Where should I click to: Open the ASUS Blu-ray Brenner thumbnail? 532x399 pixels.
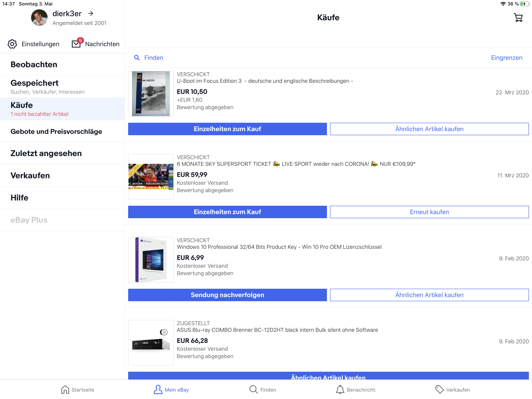(151, 343)
